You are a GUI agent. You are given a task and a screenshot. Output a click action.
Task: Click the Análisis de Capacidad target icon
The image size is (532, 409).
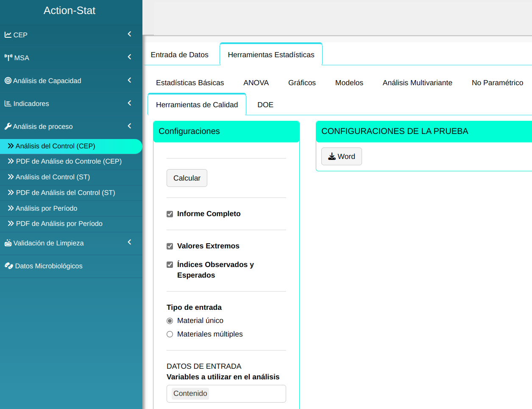point(8,81)
